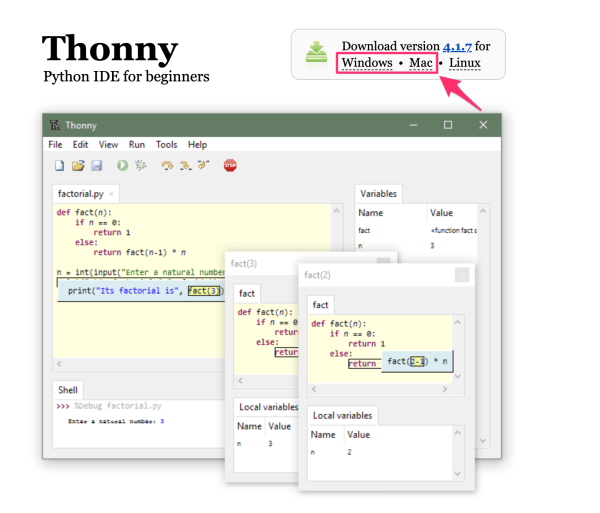The width and height of the screenshot is (600, 513).
Task: Stop execution with the red STOP icon
Action: pos(230,165)
